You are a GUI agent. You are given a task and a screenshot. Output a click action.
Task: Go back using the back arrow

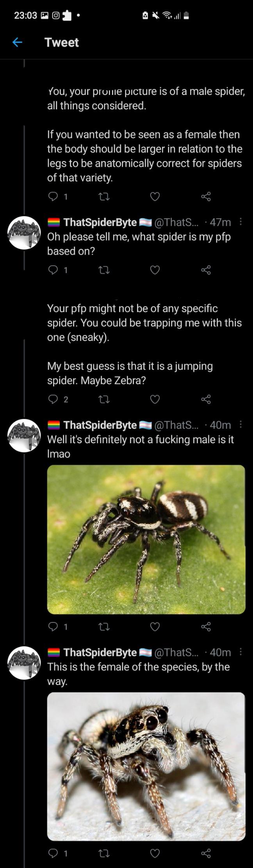point(17,43)
